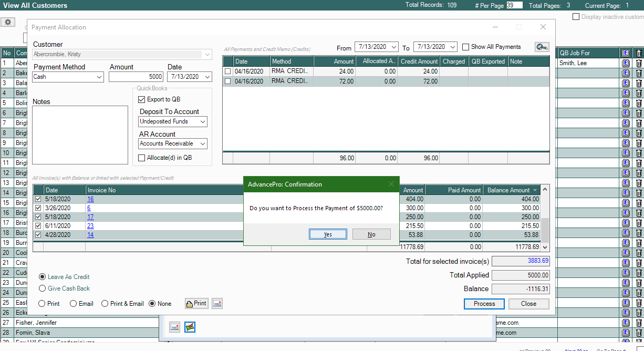Confirm payment by clicking Yes
Image resolution: width=644 pixels, height=351 pixels.
coord(328,234)
